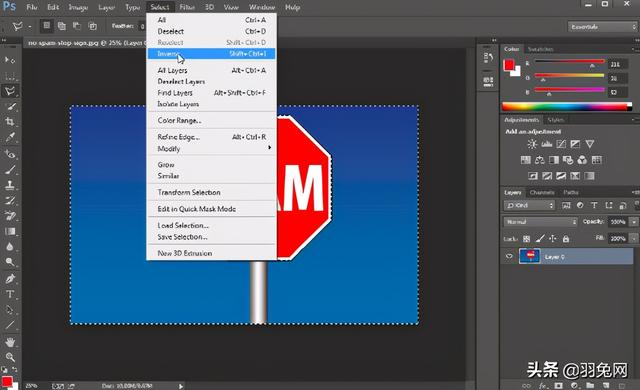Select the Hand tool
Image resolution: width=640 pixels, height=390 pixels.
tap(10, 341)
